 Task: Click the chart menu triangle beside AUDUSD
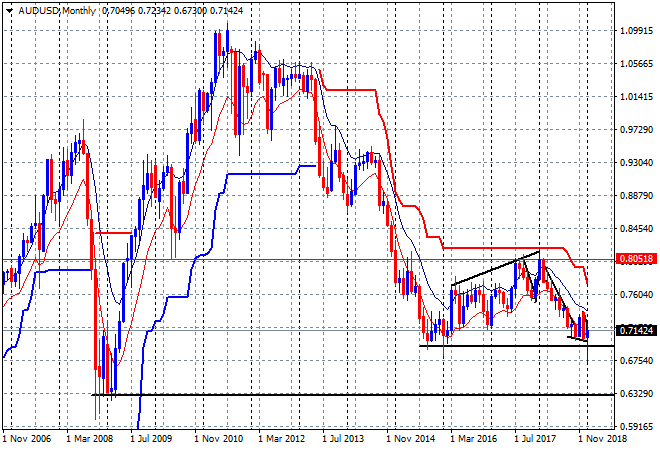tap(9, 11)
